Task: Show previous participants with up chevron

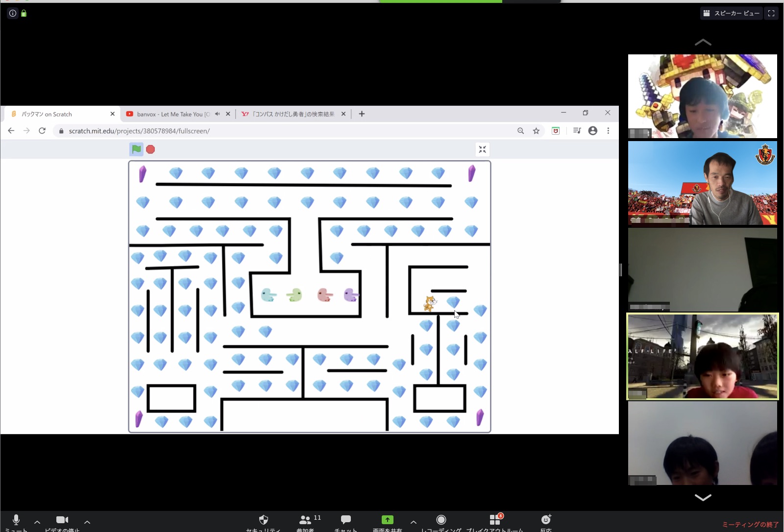Action: point(703,43)
